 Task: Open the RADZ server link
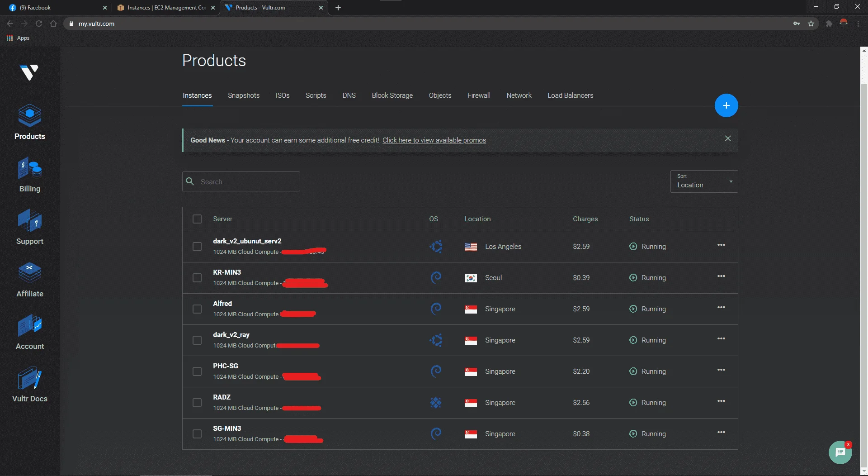[222, 397]
